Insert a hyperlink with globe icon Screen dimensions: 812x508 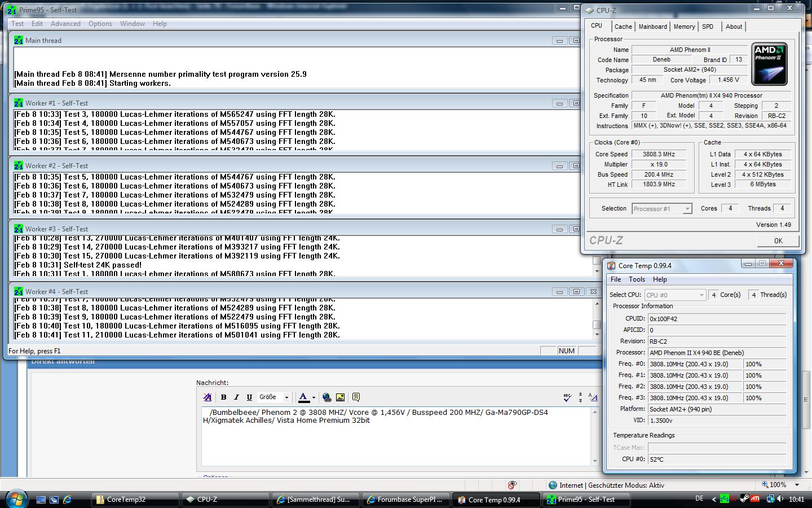click(327, 397)
